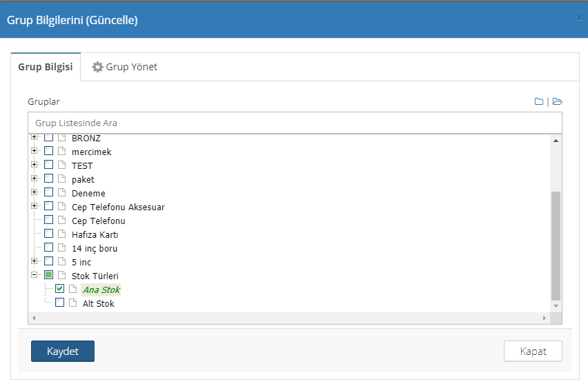Viewport: 588px width, 386px height.
Task: Focus the Grup Listesinde Ara search field
Action: coord(295,123)
